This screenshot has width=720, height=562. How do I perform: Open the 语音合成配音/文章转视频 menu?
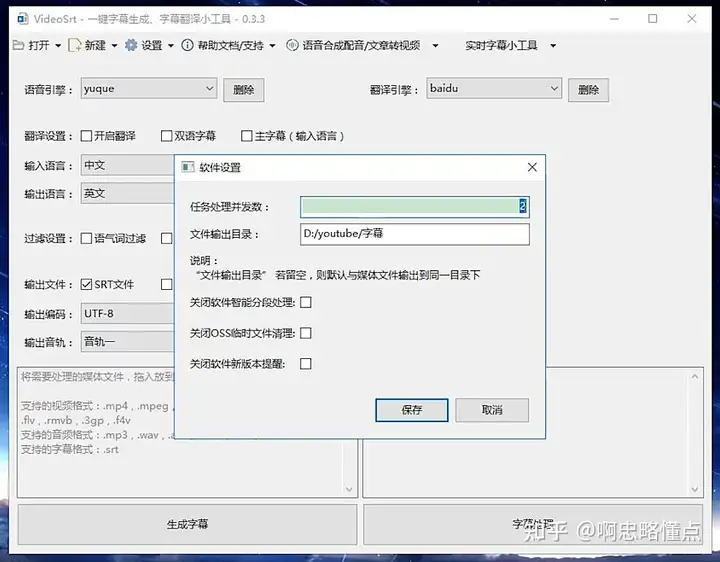363,45
